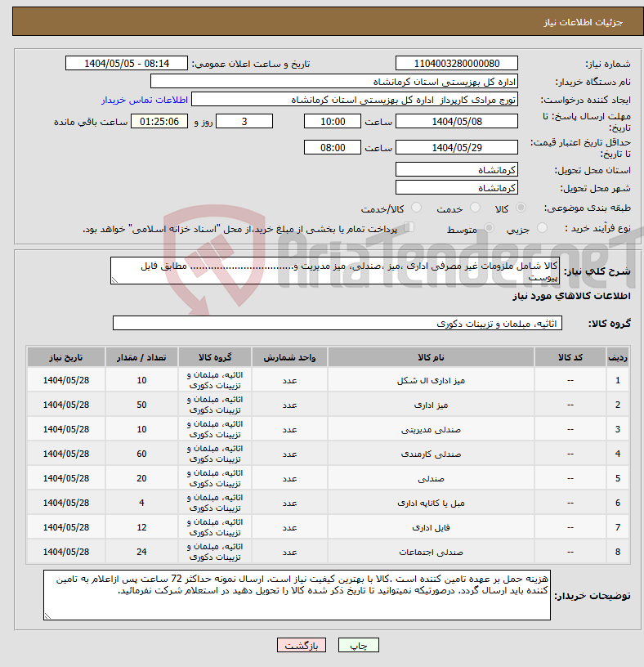The height and width of the screenshot is (667, 644).
Task: Click the section title اطلاعات کالاهای مورد نیاز
Action: [x=571, y=296]
